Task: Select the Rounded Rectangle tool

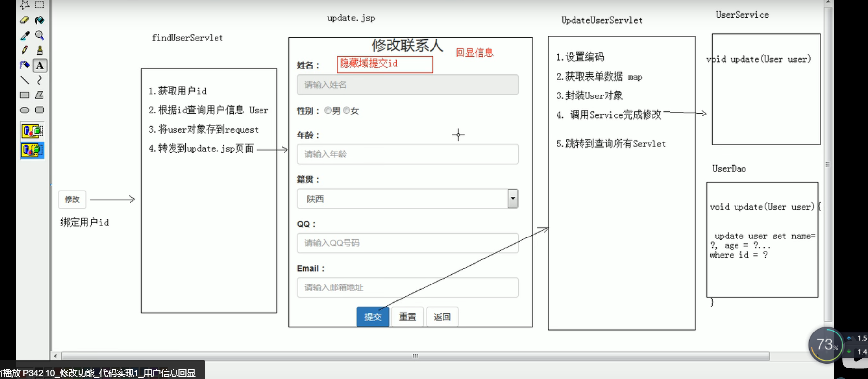Action: pos(40,110)
